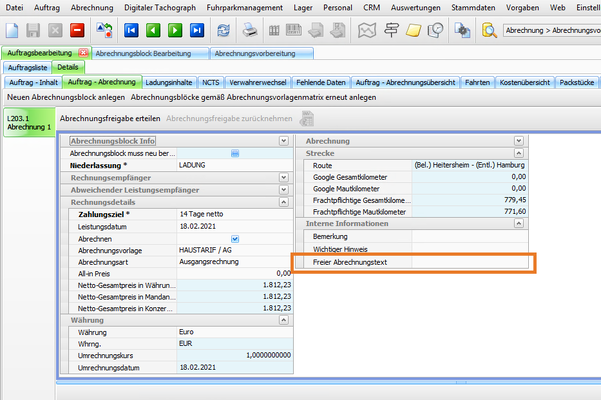
Task: Click the new document icon in toolbar
Action: coord(12,31)
